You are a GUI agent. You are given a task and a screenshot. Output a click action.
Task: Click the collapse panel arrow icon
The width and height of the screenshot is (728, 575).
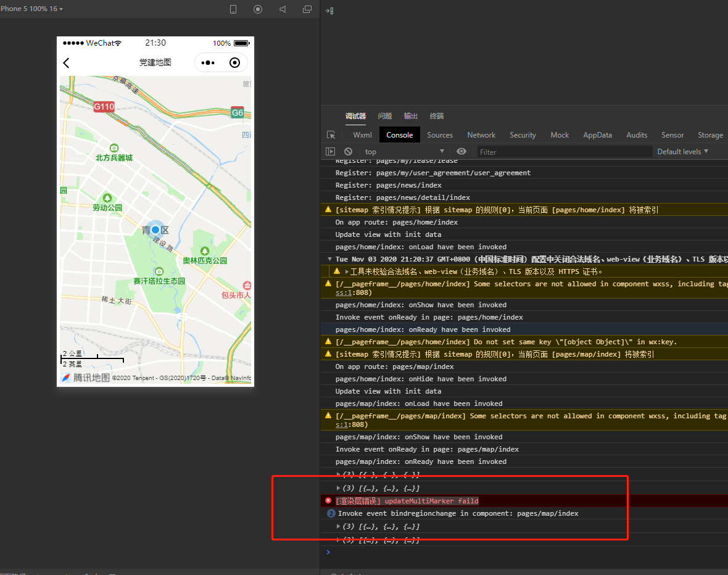(329, 10)
